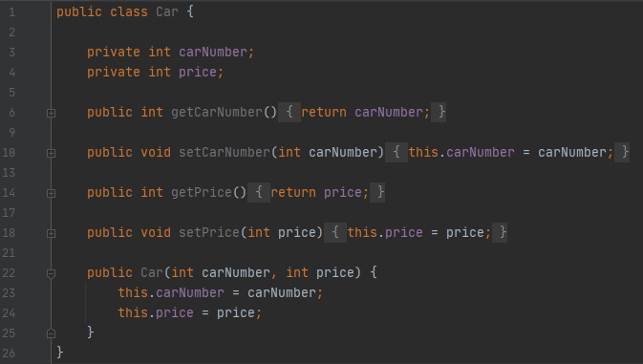643x364 pixels.
Task: Expand folded setPrice method at line 18
Action: 51,233
